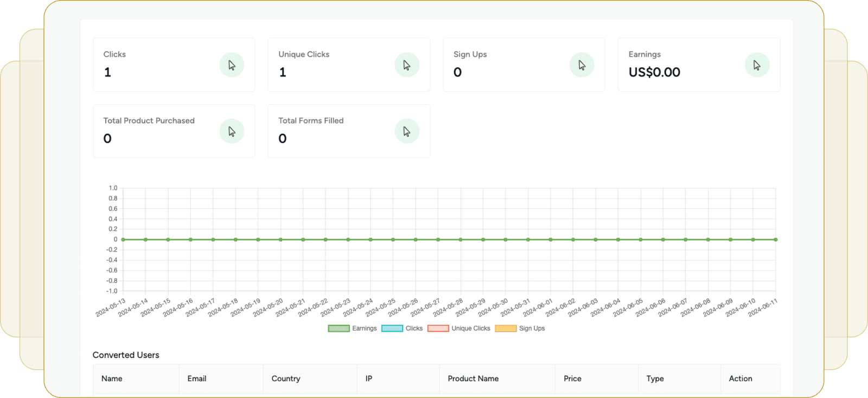Click the cursor icon in Earnings card
This screenshot has width=868, height=398.
click(757, 65)
